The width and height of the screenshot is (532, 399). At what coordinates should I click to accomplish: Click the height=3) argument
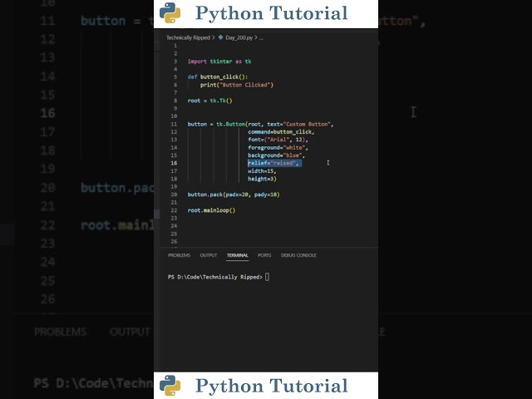point(262,179)
